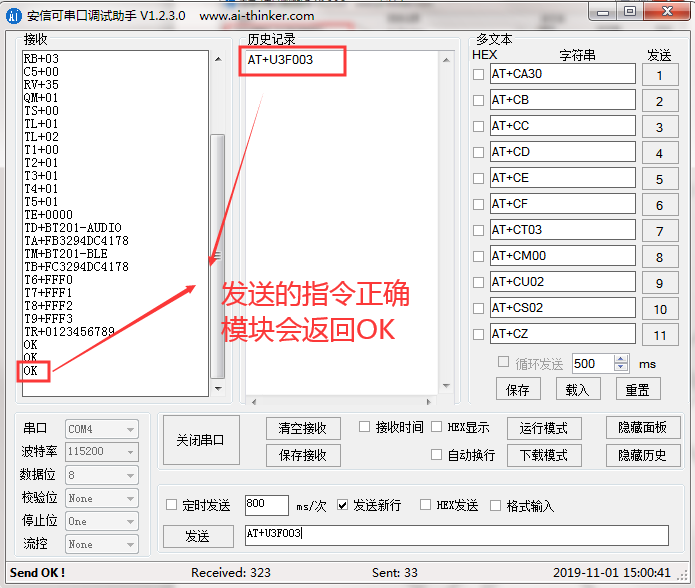Open the 串口 COM4 port dropdown
695x588 pixels.
[102, 429]
